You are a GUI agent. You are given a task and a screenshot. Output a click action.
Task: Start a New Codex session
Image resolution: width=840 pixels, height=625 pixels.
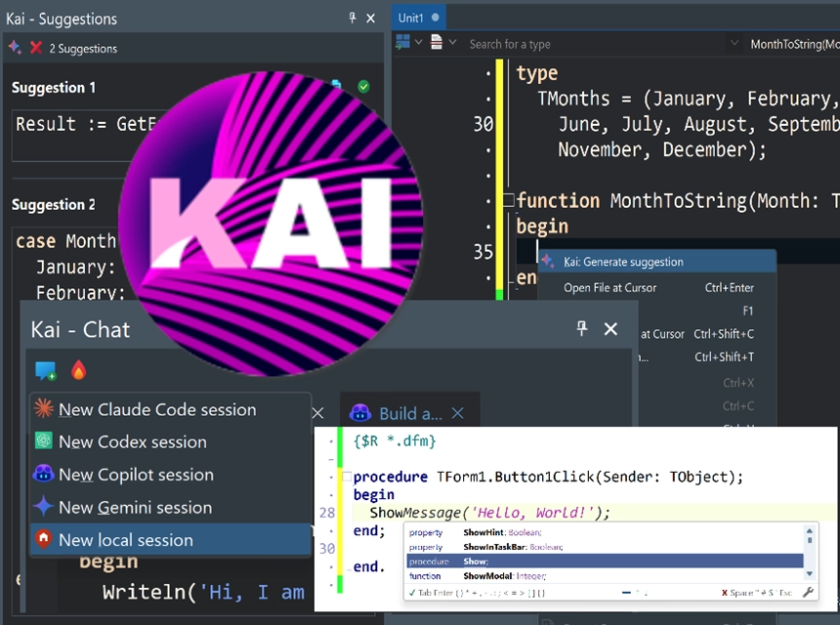pyautogui.click(x=170, y=441)
